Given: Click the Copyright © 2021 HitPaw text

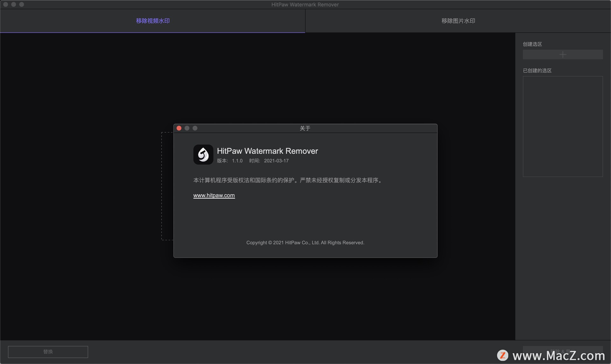Looking at the screenshot, I should [x=305, y=242].
